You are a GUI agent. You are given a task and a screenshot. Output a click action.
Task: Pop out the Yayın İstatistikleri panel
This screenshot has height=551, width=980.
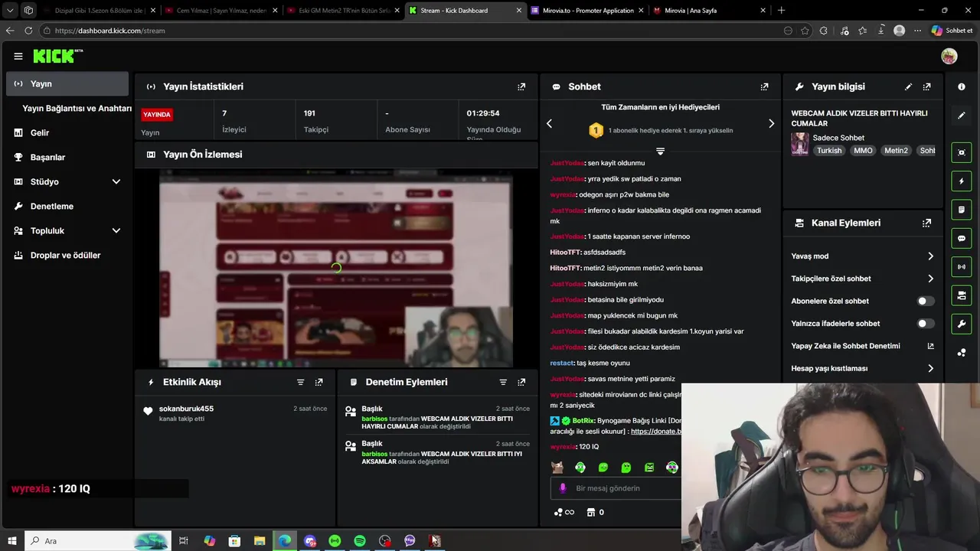[x=521, y=86]
